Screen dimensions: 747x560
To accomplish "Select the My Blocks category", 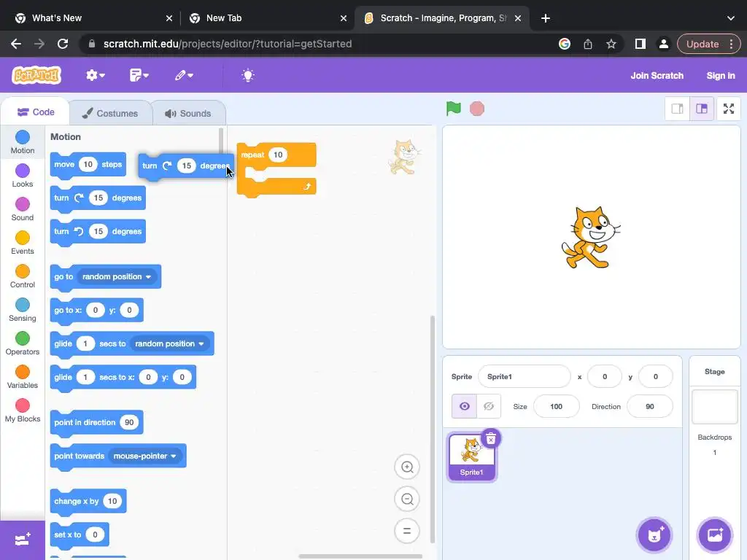I will click(23, 411).
